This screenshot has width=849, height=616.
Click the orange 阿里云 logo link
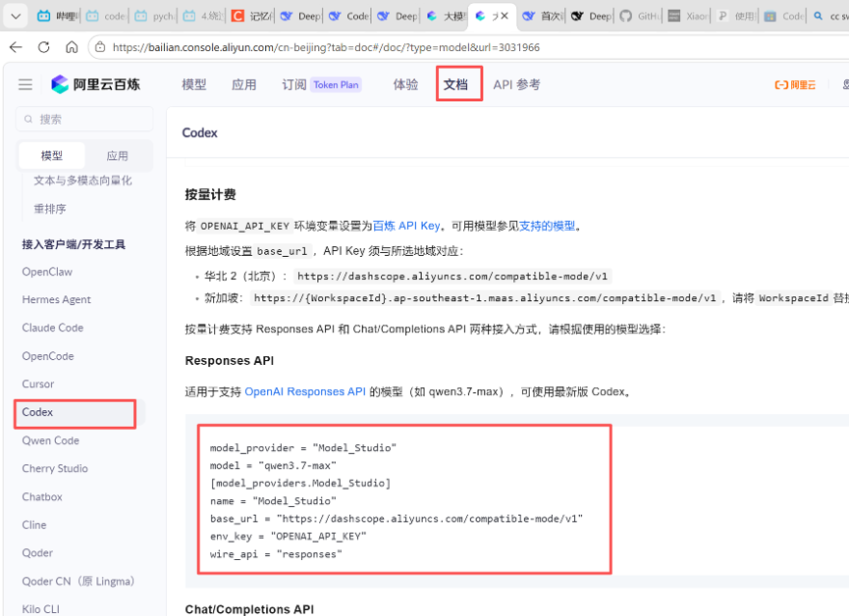(795, 85)
